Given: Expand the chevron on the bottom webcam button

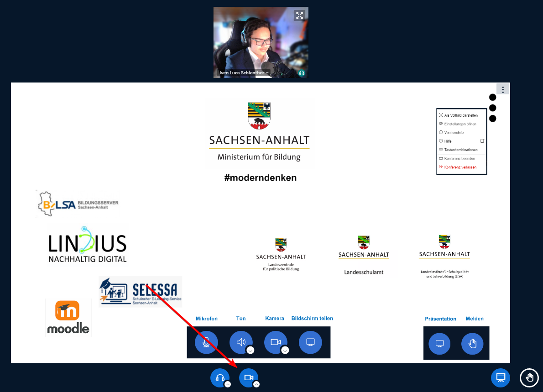Looking at the screenshot, I should [x=256, y=384].
